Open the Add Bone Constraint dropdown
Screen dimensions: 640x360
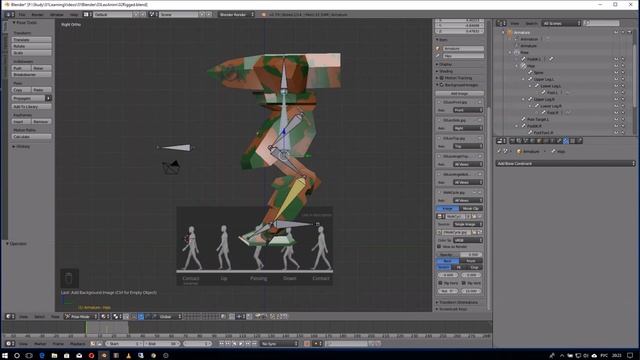(x=565, y=163)
